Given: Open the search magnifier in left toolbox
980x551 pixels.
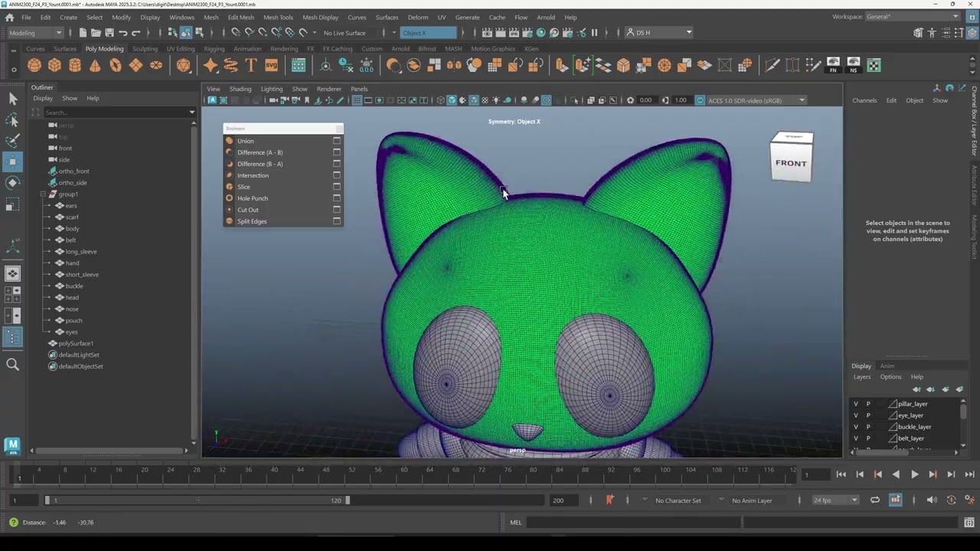Looking at the screenshot, I should pyautogui.click(x=12, y=365).
